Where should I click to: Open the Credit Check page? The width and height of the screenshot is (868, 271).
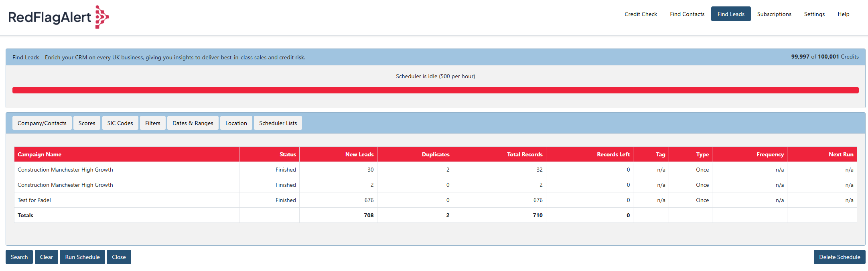[641, 14]
